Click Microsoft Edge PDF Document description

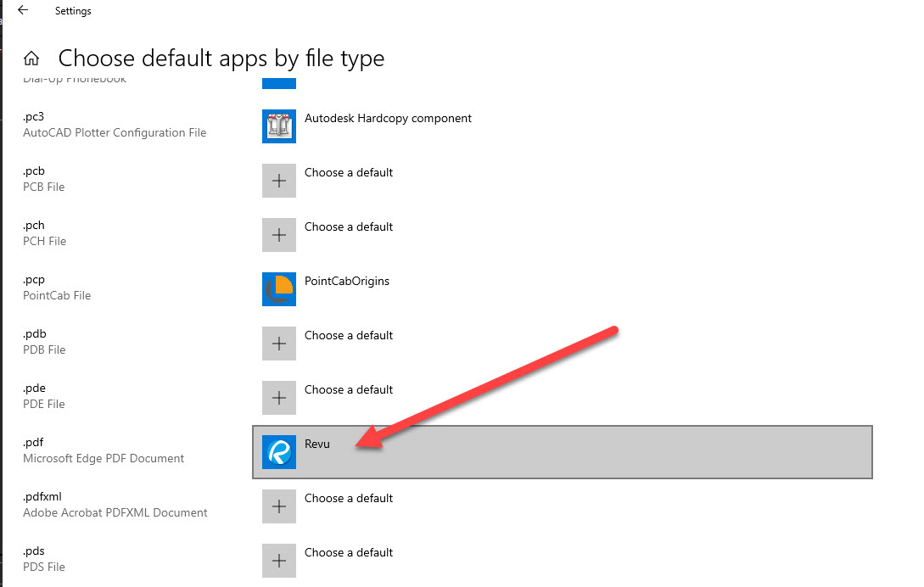(104, 458)
